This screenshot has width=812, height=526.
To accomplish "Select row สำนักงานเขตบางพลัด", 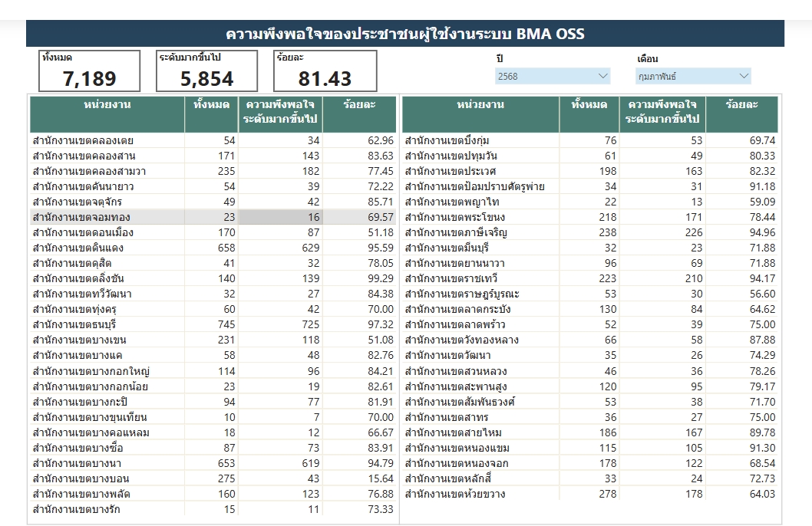I will point(213,494).
